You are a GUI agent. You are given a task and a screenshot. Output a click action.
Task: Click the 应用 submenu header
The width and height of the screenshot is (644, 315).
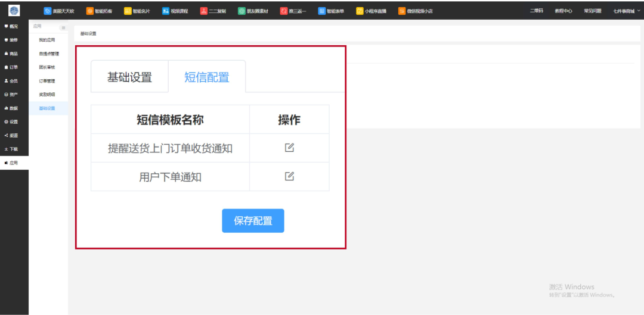point(38,26)
